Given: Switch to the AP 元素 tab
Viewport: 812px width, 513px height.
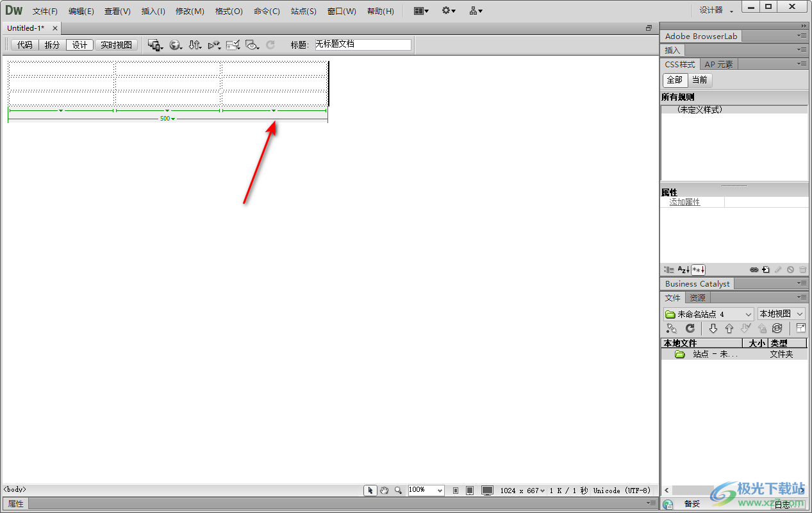Looking at the screenshot, I should pyautogui.click(x=719, y=64).
